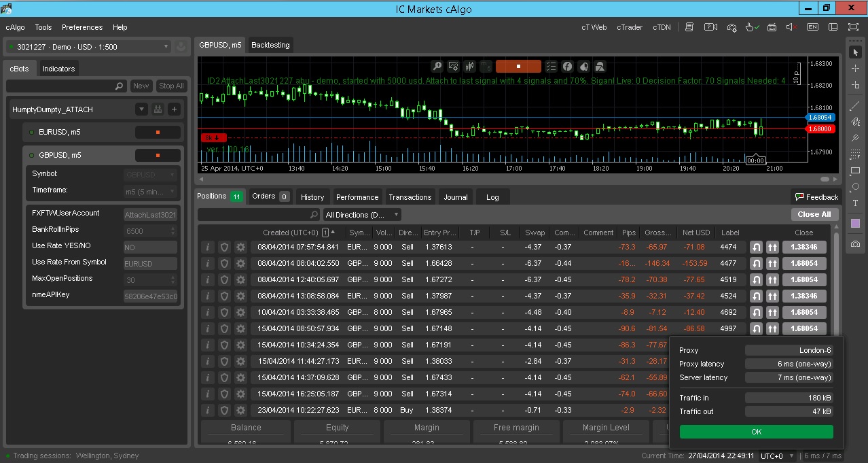868x463 pixels.
Task: Open chart zoom magnifier
Action: coord(438,66)
